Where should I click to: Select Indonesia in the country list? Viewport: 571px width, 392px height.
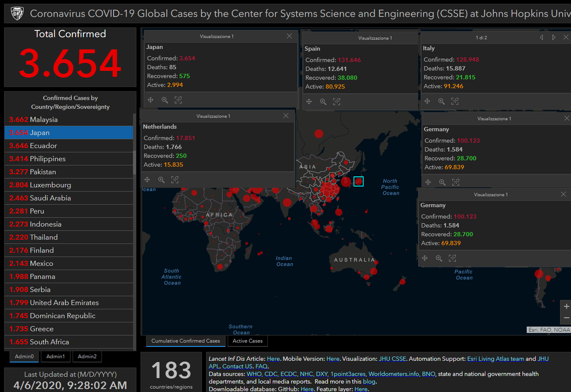pyautogui.click(x=69, y=224)
